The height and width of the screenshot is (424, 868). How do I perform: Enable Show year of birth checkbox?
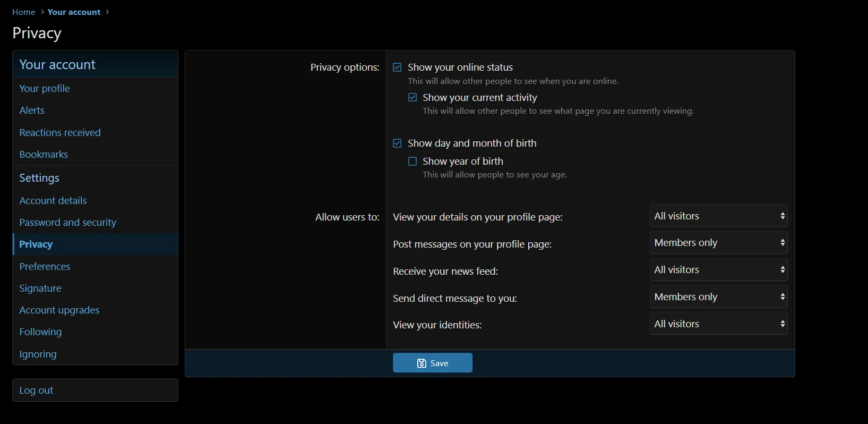click(412, 162)
